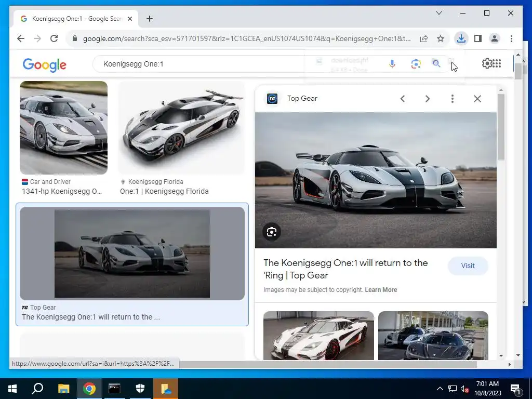
Task: Open related white-and-red Koenigsegg thumbnail
Action: (x=318, y=336)
